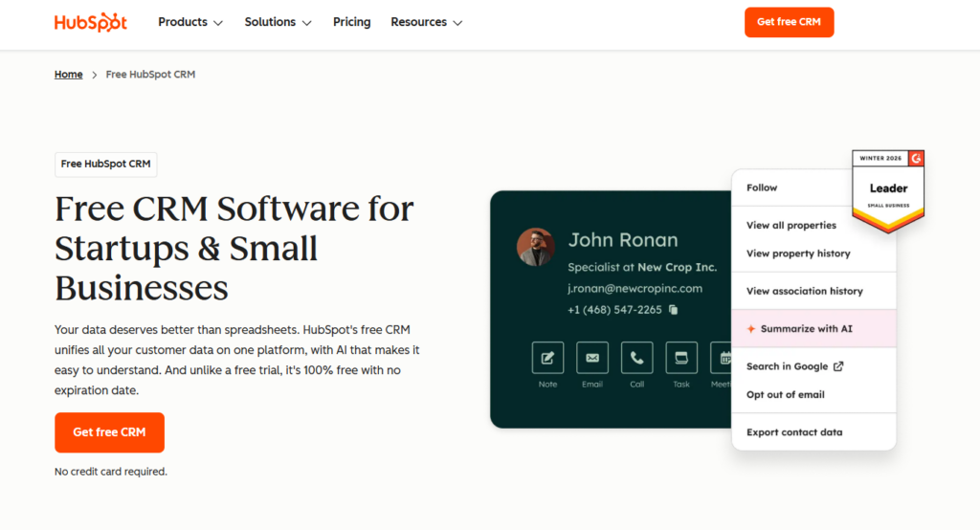The height and width of the screenshot is (530, 980).
Task: Click the Free HubSpot CRM tag label
Action: [105, 165]
